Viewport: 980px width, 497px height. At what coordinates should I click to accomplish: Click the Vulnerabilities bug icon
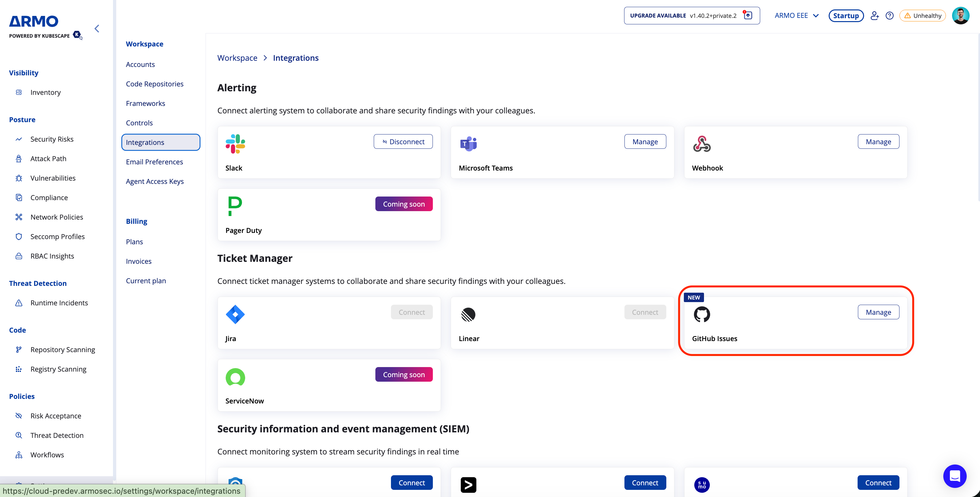coord(19,178)
